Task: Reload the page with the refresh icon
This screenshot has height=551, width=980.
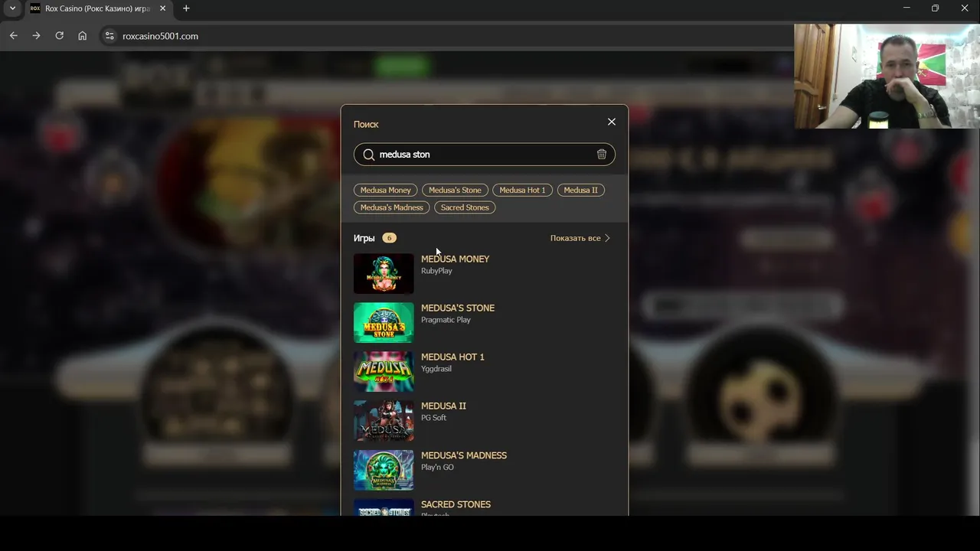Action: click(x=59, y=36)
